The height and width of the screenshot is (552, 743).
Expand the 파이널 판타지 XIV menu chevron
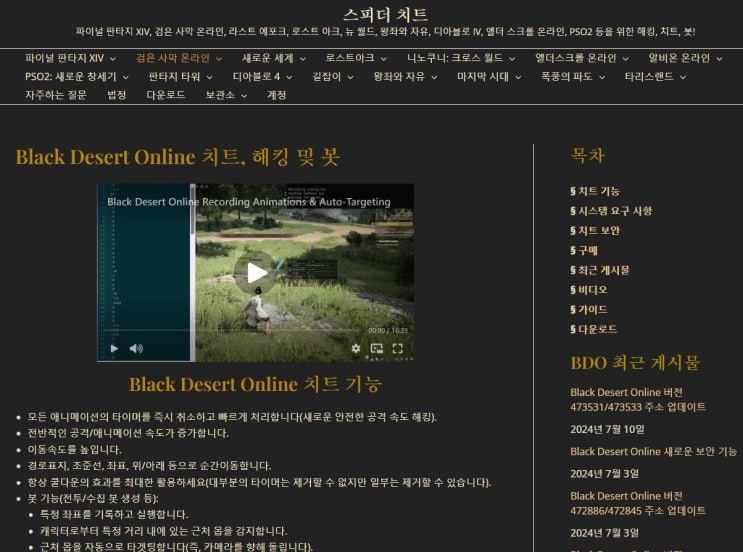coord(113,59)
